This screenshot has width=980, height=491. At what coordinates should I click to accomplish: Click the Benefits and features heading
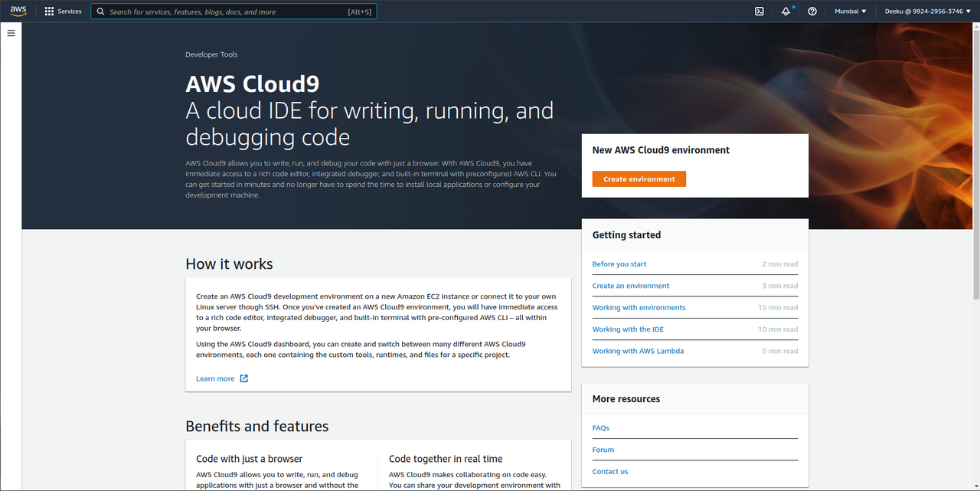(257, 427)
